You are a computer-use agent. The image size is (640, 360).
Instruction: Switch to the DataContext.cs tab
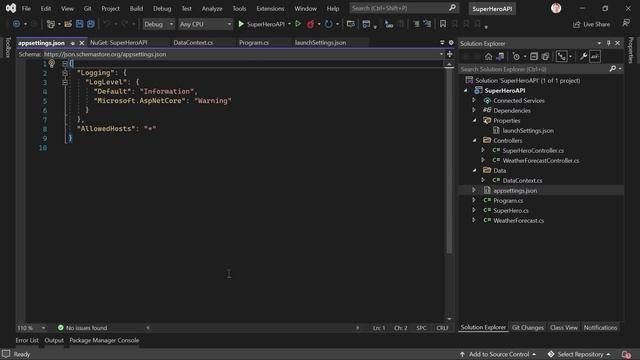point(193,42)
